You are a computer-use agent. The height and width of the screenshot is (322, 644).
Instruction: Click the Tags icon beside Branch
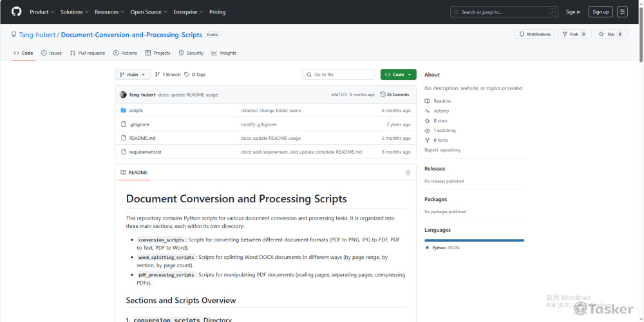(187, 75)
